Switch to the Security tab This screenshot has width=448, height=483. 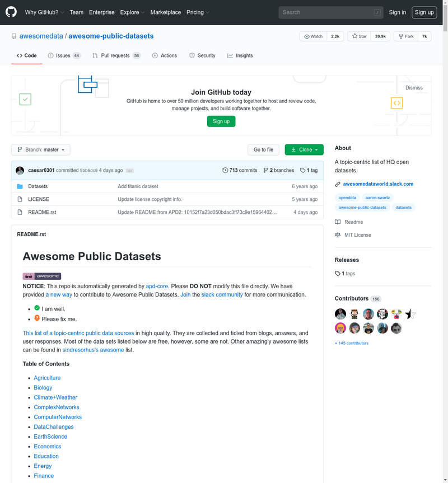202,55
